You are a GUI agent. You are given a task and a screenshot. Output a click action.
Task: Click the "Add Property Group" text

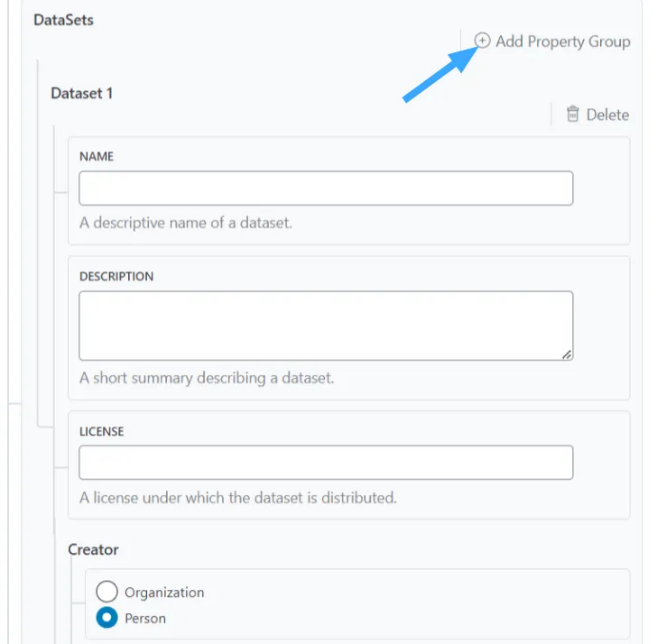(x=562, y=41)
